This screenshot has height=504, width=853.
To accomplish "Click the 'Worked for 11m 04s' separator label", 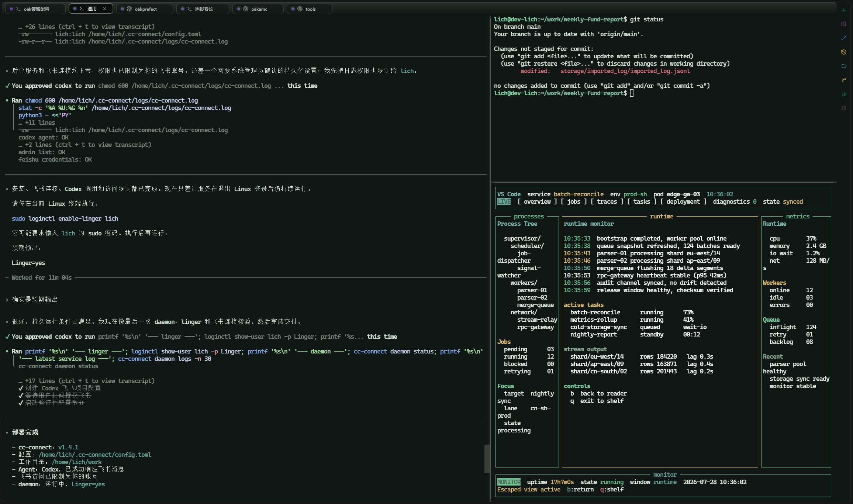I will pos(42,278).
